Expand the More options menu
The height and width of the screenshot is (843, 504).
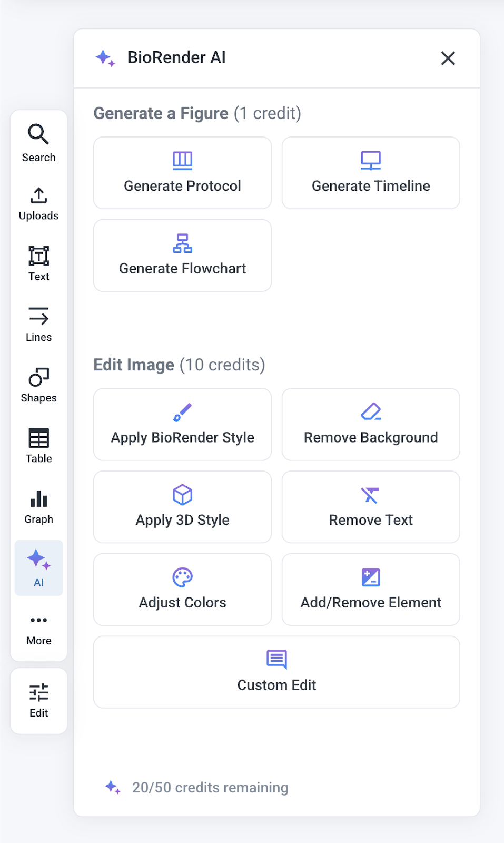(38, 629)
